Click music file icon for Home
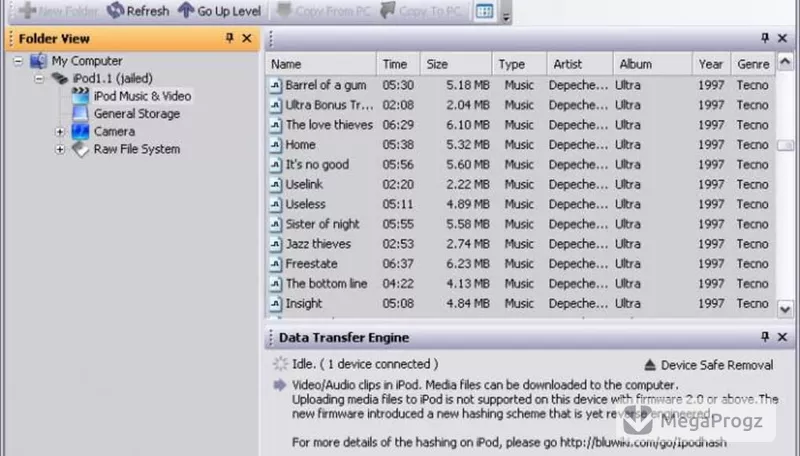This screenshot has width=800, height=456. 276,145
